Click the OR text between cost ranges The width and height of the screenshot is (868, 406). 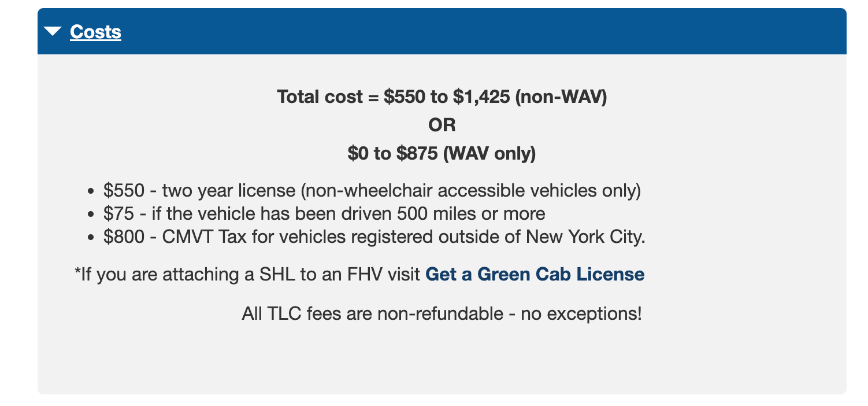click(443, 125)
